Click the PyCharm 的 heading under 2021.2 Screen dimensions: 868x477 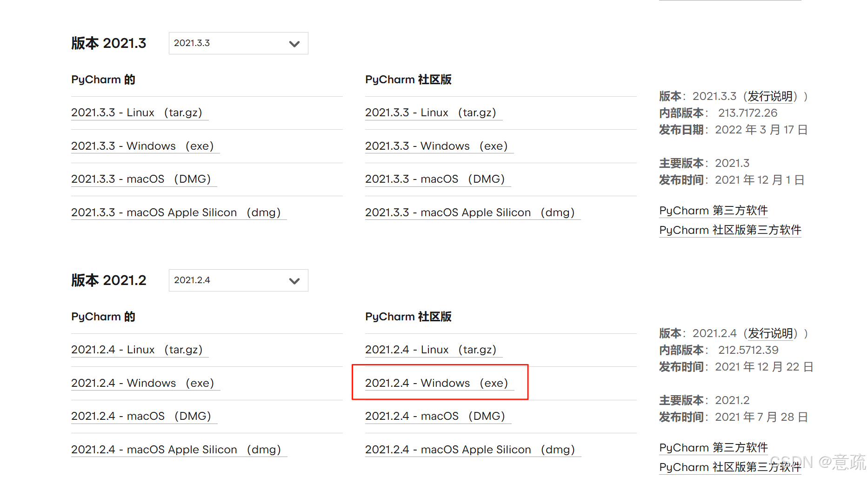[103, 317]
